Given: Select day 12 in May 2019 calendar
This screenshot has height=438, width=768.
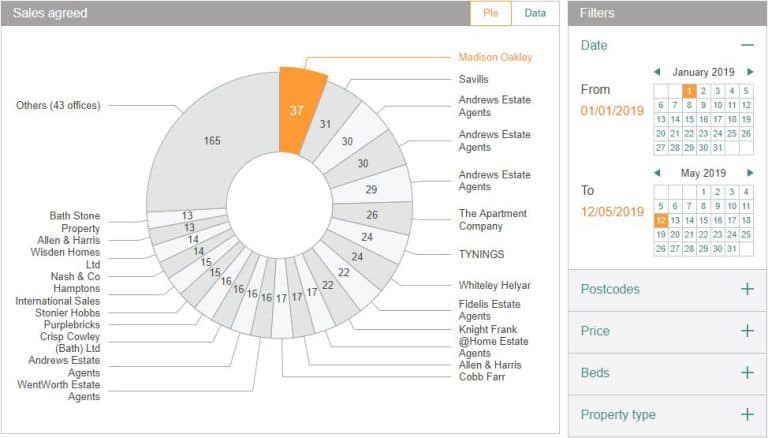Looking at the screenshot, I should click(x=661, y=220).
